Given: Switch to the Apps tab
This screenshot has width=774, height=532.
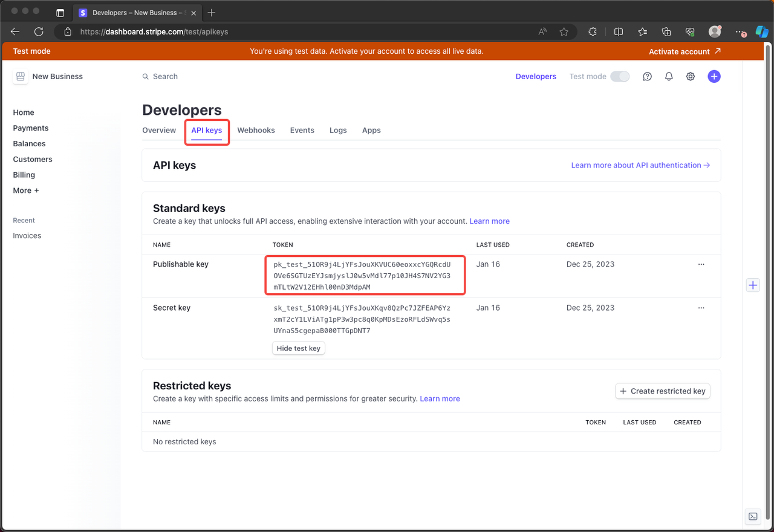Looking at the screenshot, I should (371, 130).
